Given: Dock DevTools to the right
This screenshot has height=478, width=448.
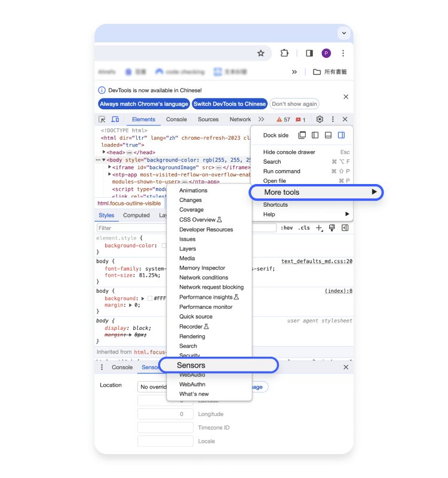Looking at the screenshot, I should (x=341, y=135).
